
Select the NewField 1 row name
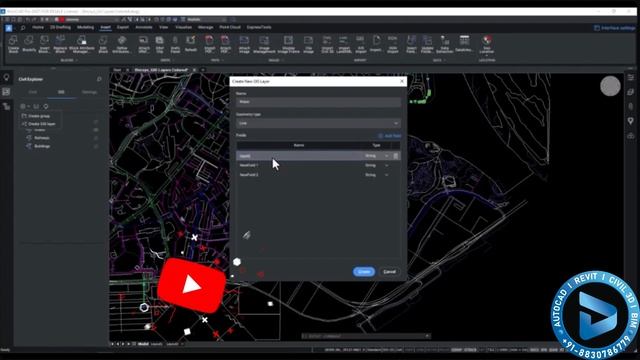click(x=249, y=165)
